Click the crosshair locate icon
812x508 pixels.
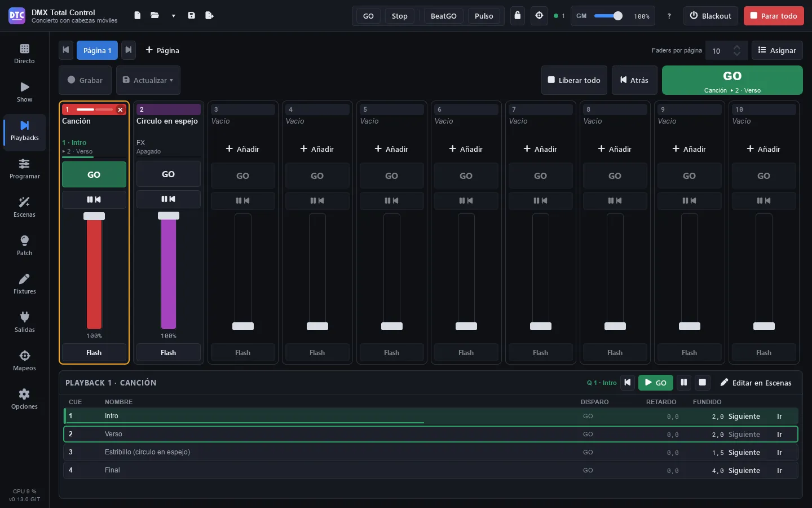[539, 16]
